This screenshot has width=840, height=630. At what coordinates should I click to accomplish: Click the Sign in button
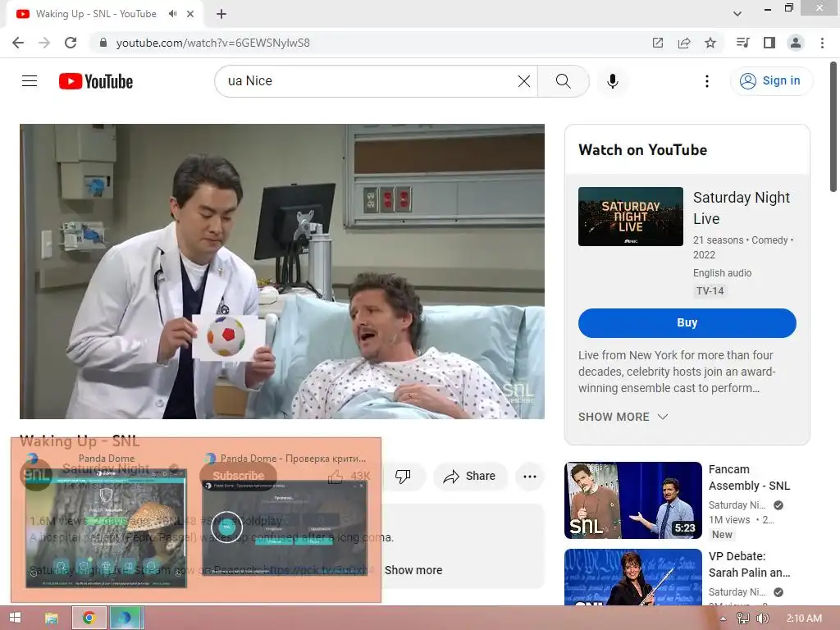point(771,81)
